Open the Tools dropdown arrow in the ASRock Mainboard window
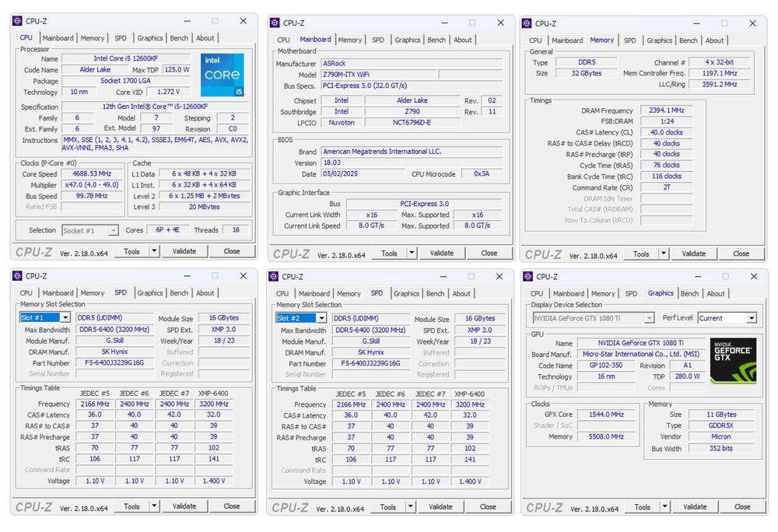The image size is (778, 532). click(x=412, y=253)
